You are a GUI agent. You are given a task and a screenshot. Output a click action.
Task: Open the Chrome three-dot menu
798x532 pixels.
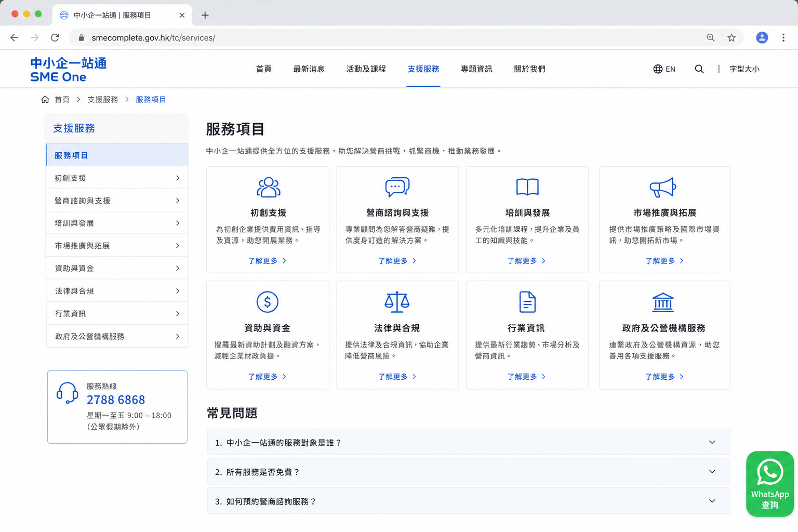pyautogui.click(x=783, y=37)
